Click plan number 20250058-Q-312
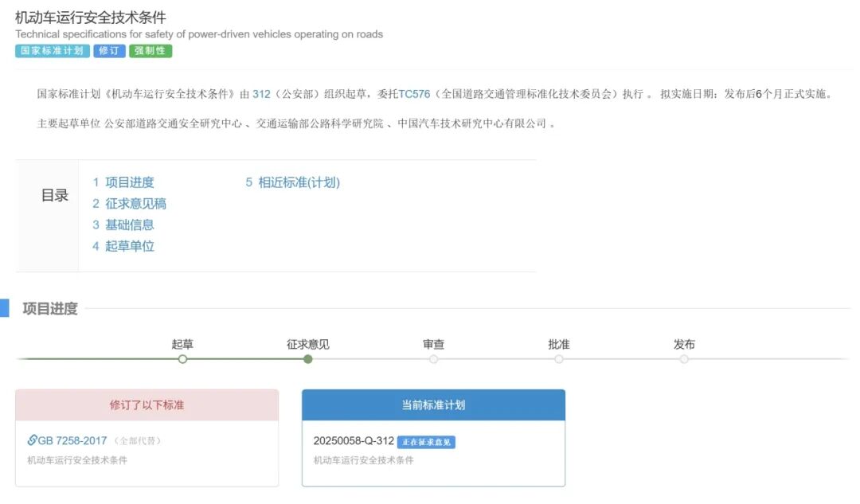Viewport: 860px width, 504px height. click(x=354, y=441)
